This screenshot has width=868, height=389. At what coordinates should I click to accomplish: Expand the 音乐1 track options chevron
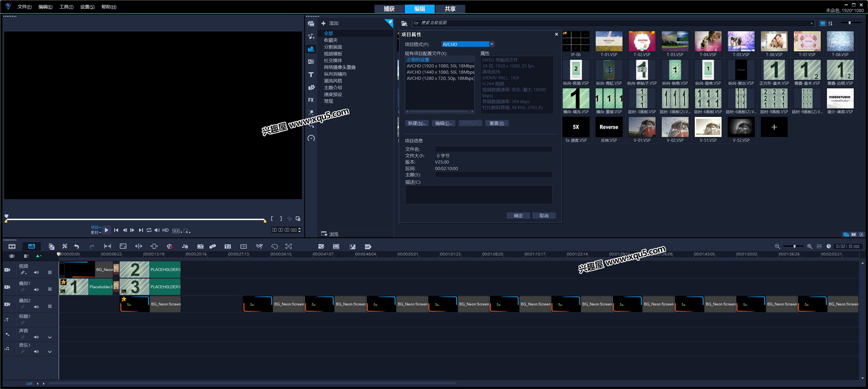coord(50,351)
